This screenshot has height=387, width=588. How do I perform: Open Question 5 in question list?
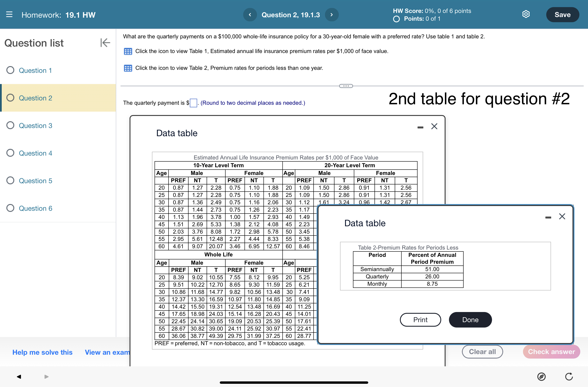click(x=35, y=181)
